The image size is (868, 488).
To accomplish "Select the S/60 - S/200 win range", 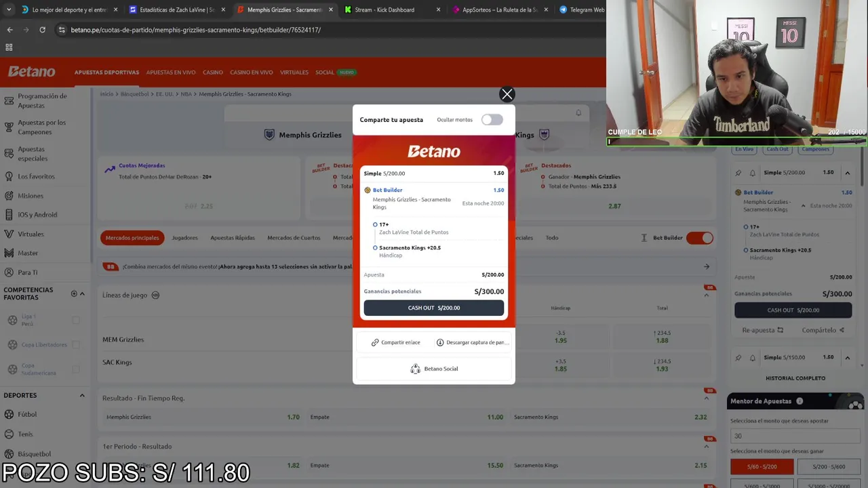I will [x=762, y=466].
